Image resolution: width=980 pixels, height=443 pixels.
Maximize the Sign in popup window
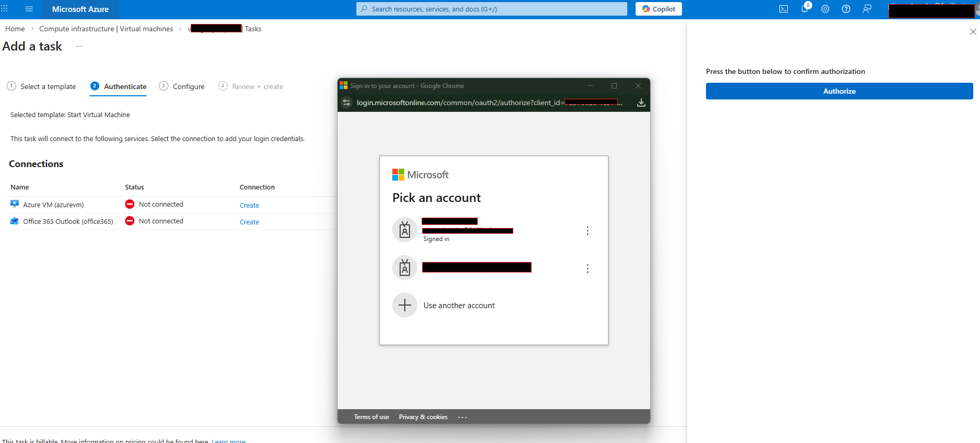click(x=614, y=86)
